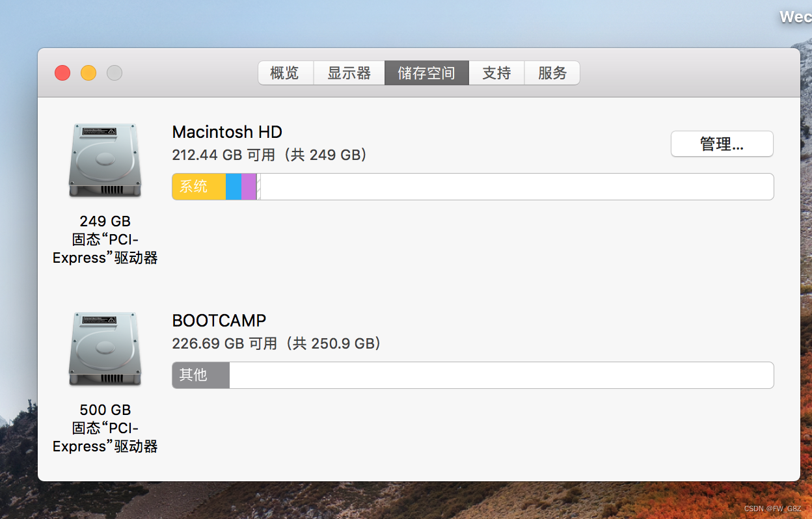Click the BOOTCAMP volume name
Image resolution: width=812 pixels, height=519 pixels.
click(x=219, y=321)
